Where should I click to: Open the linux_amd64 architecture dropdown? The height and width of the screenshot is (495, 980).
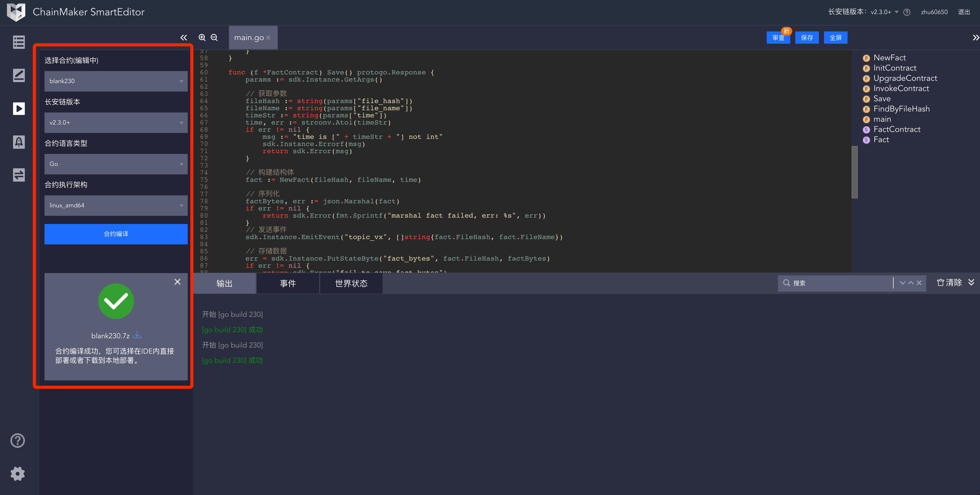116,206
